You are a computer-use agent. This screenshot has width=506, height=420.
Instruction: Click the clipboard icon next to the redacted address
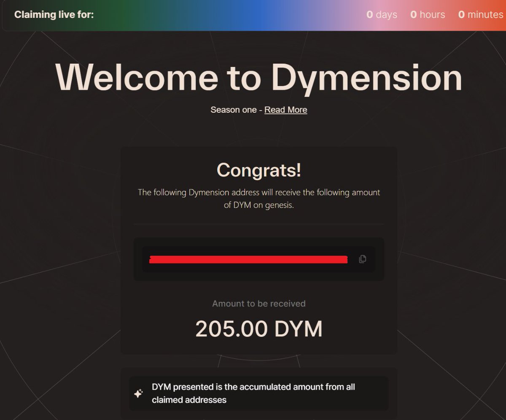pos(362,259)
